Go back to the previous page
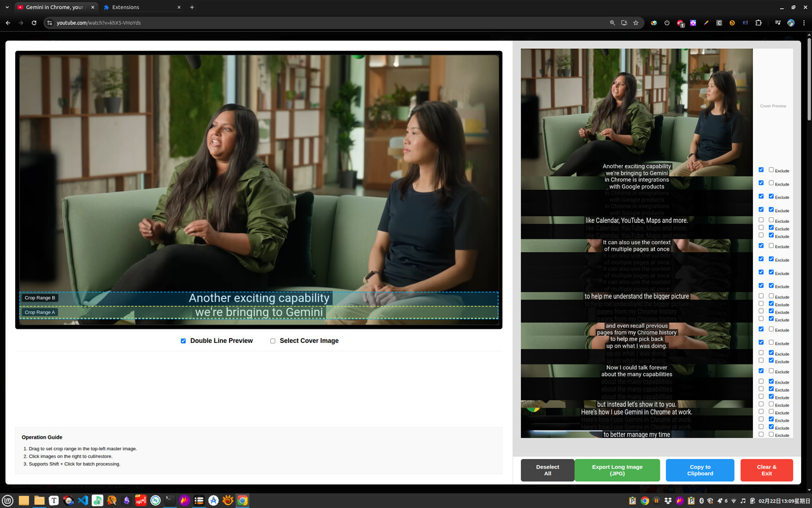Image resolution: width=812 pixels, height=508 pixels. coord(8,23)
